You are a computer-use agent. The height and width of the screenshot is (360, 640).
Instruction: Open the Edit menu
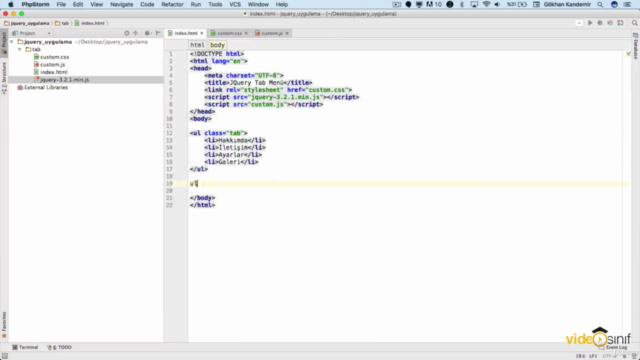(78, 4)
